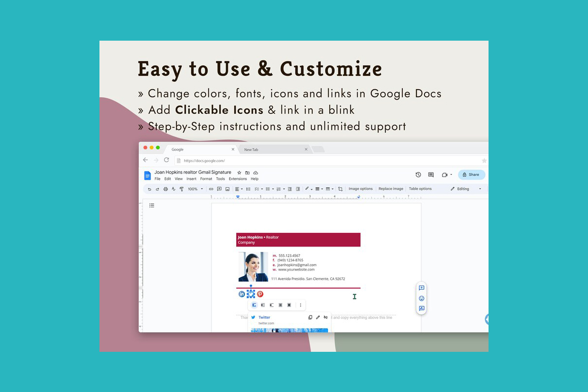Set image to Wrap text mode
The image size is (588, 392).
tap(263, 305)
